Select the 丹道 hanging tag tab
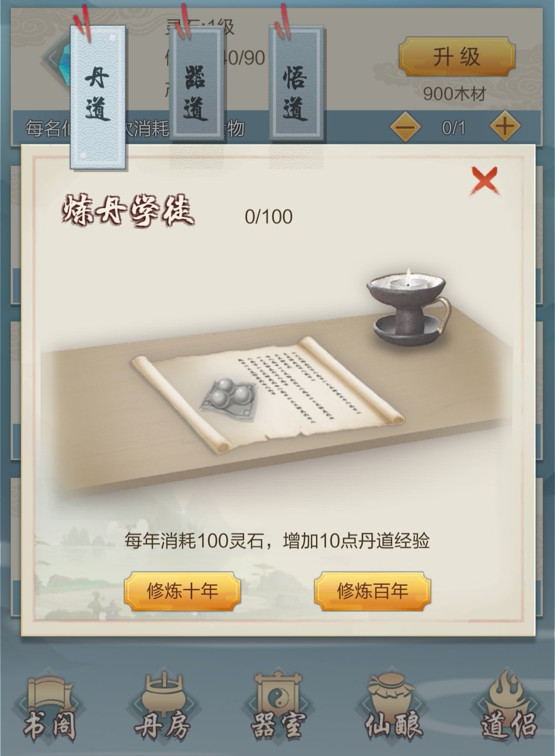The height and width of the screenshot is (756, 555). (98, 96)
